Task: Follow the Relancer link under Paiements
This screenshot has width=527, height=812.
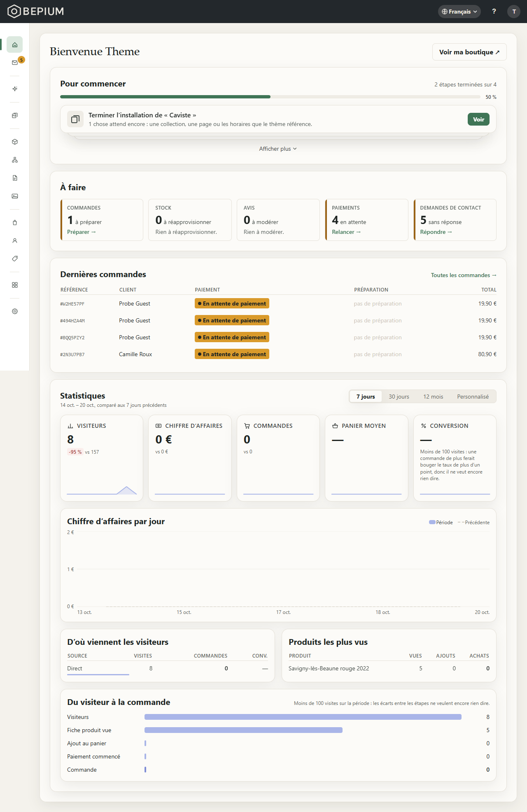Action: [x=346, y=232]
